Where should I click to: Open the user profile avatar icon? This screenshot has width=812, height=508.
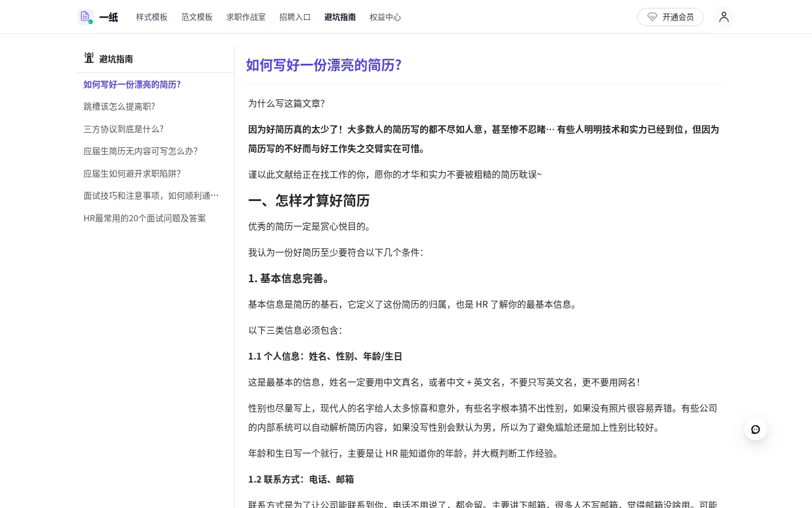point(724,17)
